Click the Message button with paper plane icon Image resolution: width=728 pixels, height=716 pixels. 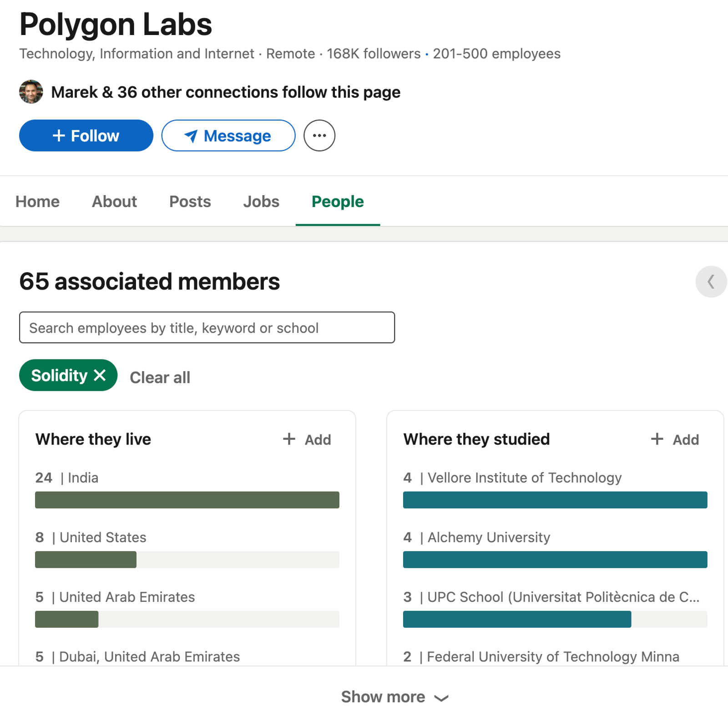tap(228, 136)
